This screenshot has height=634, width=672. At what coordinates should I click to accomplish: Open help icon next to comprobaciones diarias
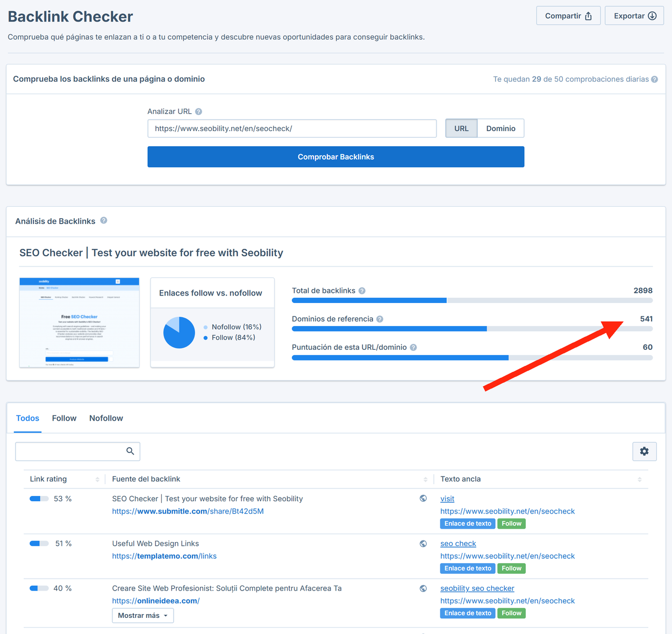[x=654, y=79]
